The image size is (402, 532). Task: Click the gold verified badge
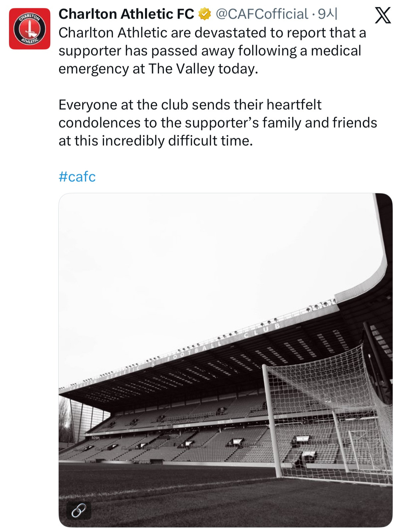pos(205,14)
